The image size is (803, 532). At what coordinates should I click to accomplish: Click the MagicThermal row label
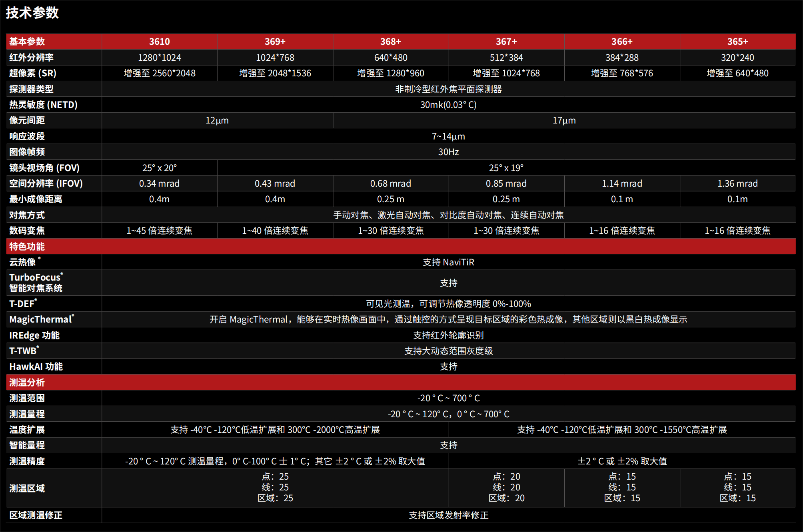tap(41, 319)
